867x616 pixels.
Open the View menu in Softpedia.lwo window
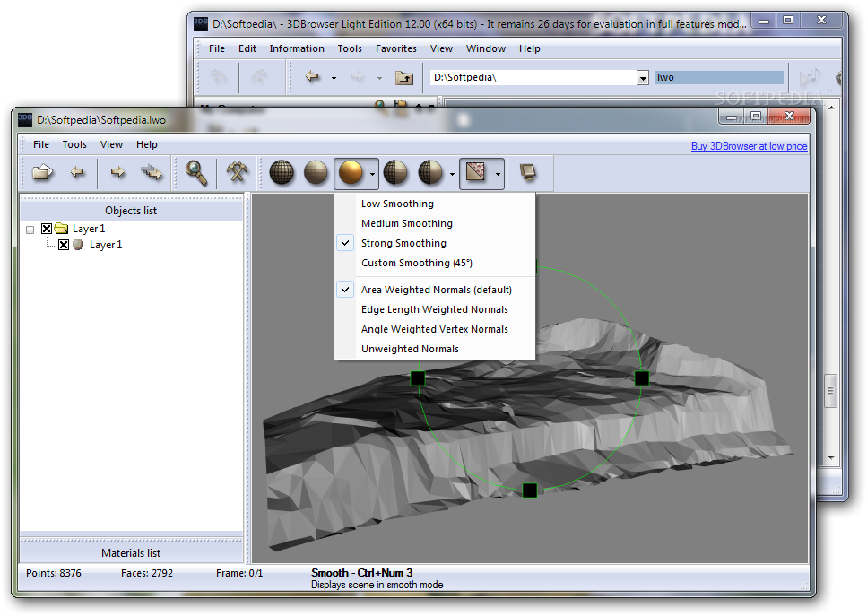click(111, 144)
